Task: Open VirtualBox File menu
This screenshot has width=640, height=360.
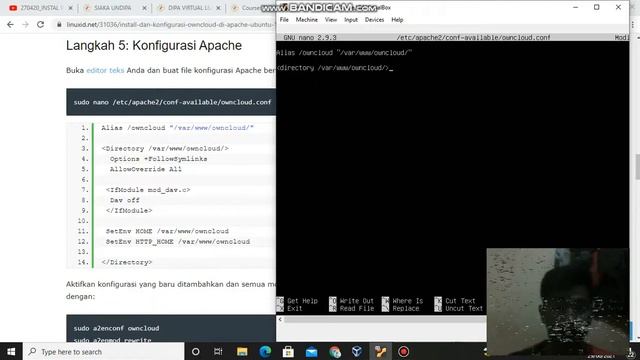Action: click(x=284, y=20)
